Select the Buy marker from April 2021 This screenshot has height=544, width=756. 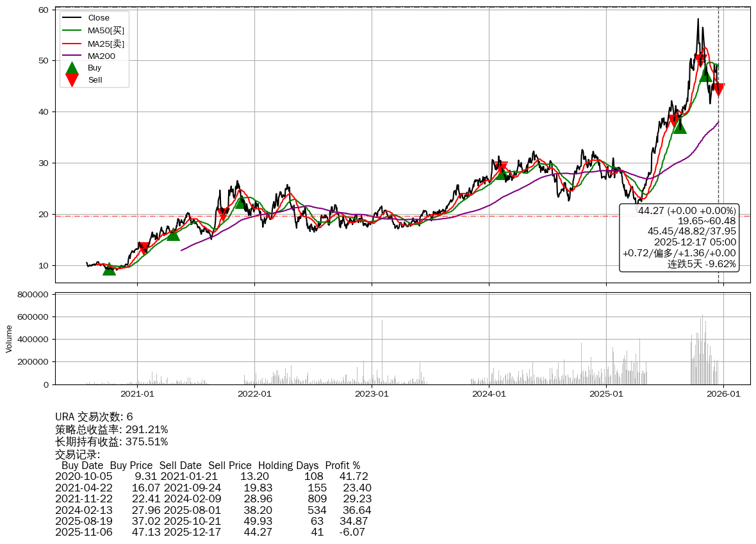(x=173, y=234)
